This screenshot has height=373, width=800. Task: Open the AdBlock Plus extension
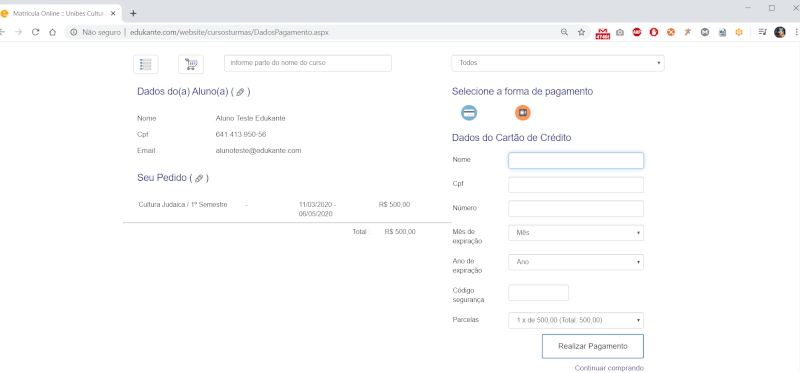point(637,32)
